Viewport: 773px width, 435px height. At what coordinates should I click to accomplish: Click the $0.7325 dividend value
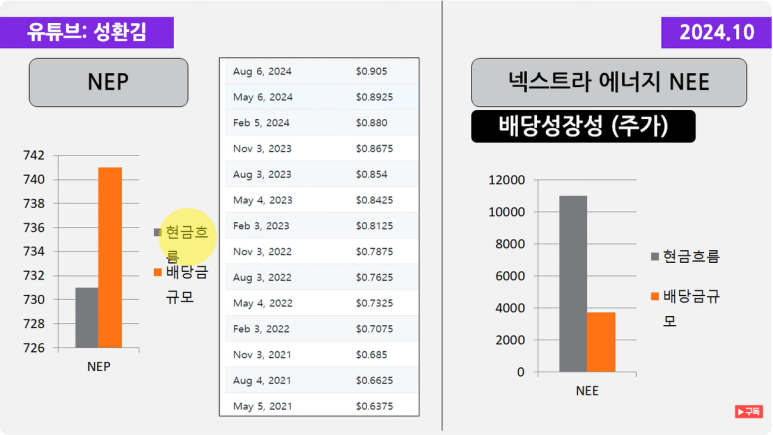coord(375,303)
